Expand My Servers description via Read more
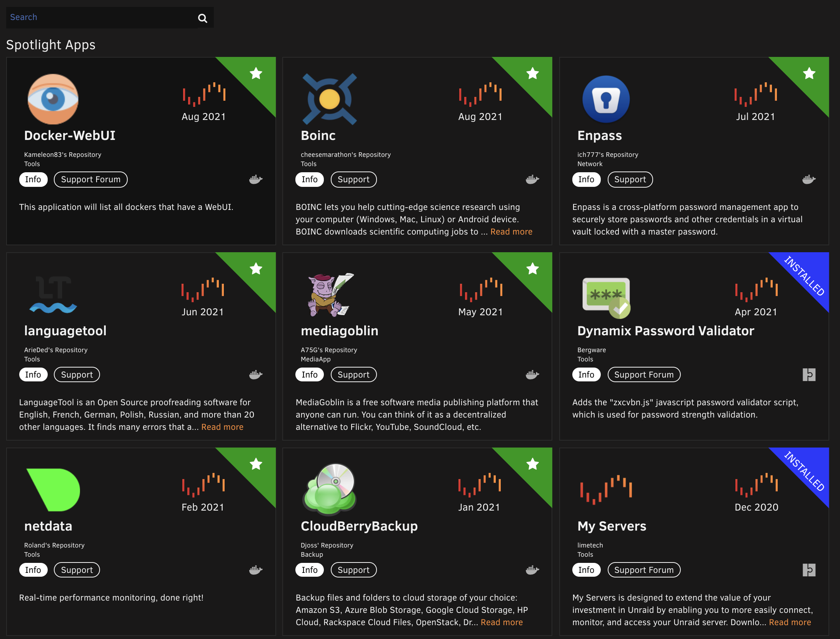The width and height of the screenshot is (840, 639). point(790,622)
